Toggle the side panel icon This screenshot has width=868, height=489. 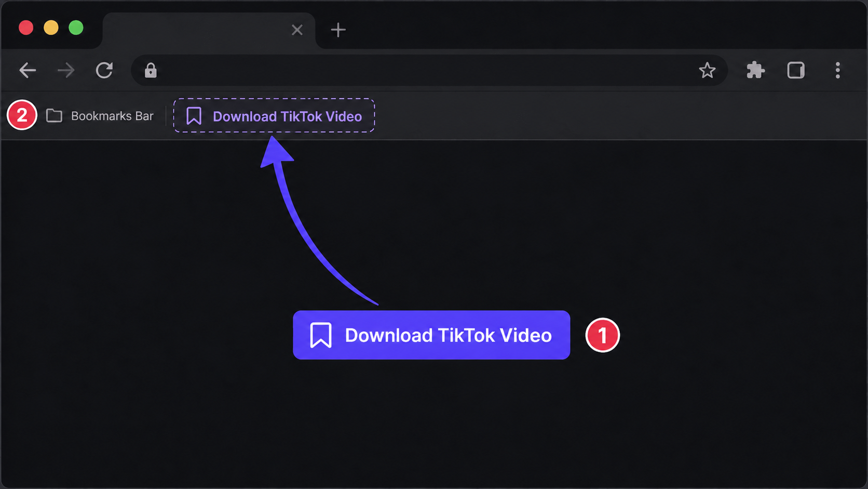(x=796, y=70)
